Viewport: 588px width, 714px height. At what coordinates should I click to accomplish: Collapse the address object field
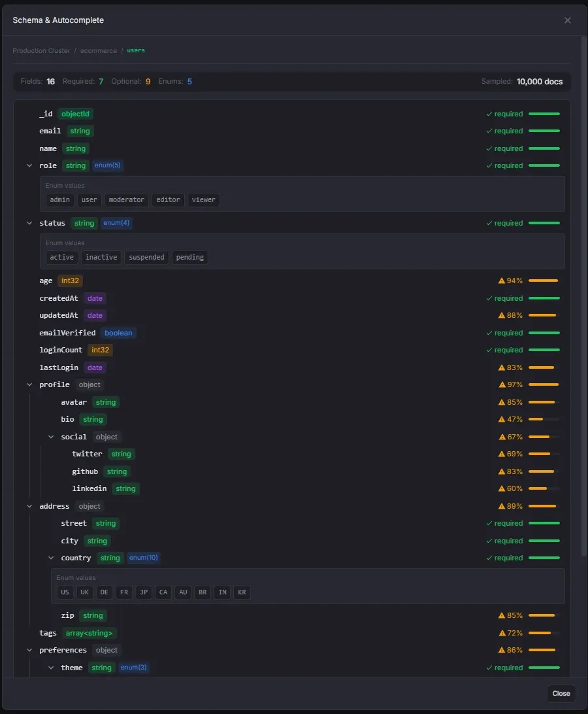29,506
